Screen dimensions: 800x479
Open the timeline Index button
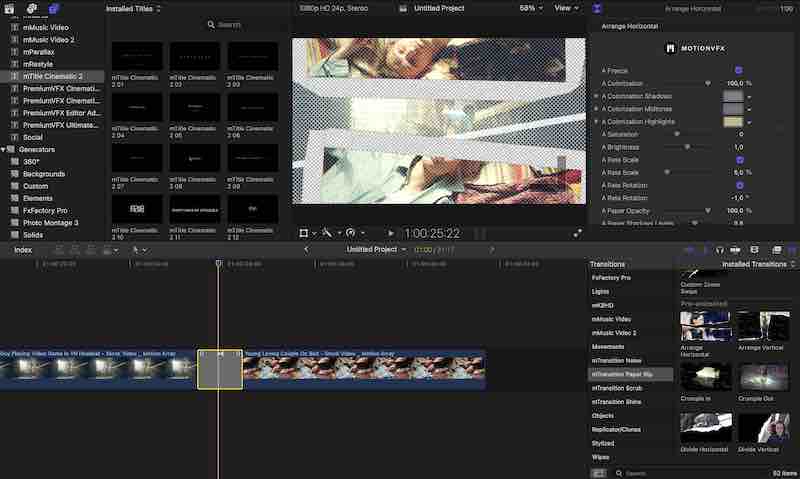pos(23,250)
